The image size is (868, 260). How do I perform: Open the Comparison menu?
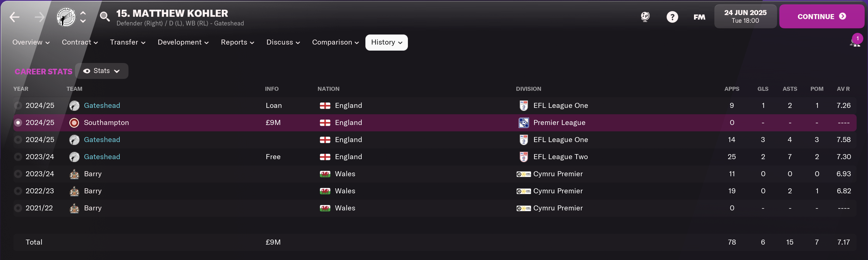point(335,43)
